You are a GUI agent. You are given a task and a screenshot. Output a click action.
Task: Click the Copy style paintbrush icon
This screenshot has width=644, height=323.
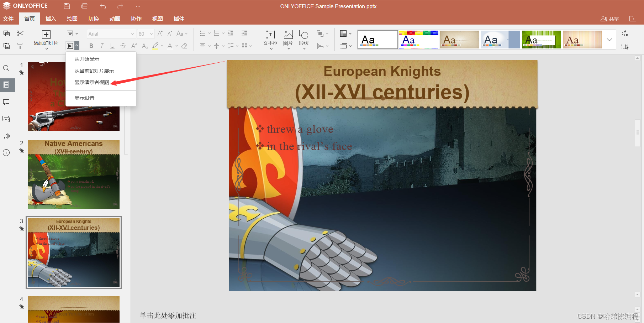[x=20, y=46]
